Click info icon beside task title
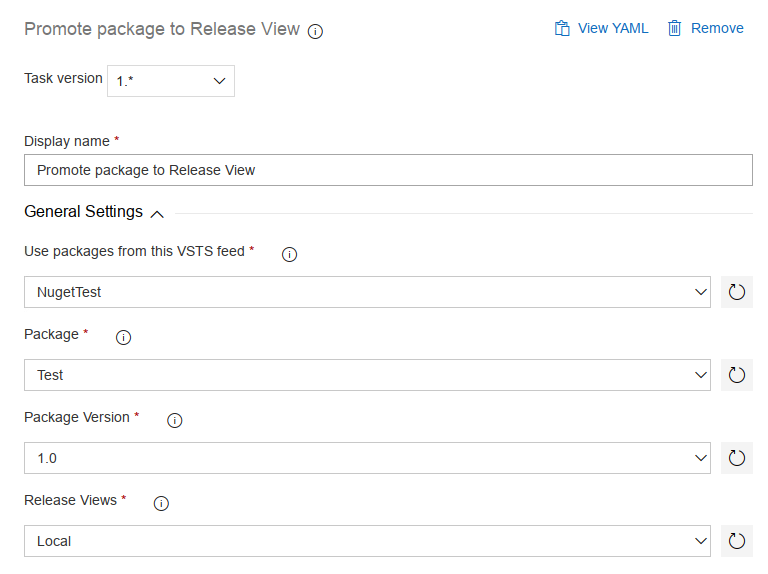 pos(315,31)
